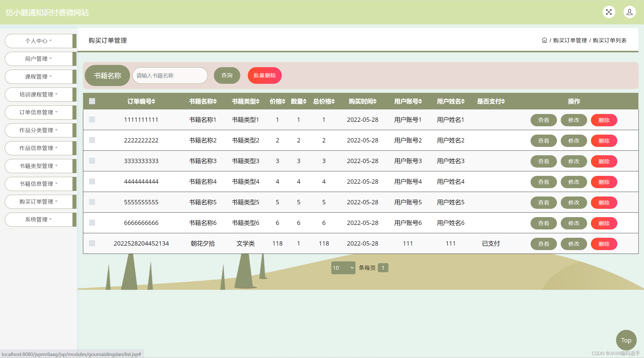This screenshot has width=644, height=358.
Task: Sort by 书籍类型 column arrows
Action: click(x=258, y=101)
